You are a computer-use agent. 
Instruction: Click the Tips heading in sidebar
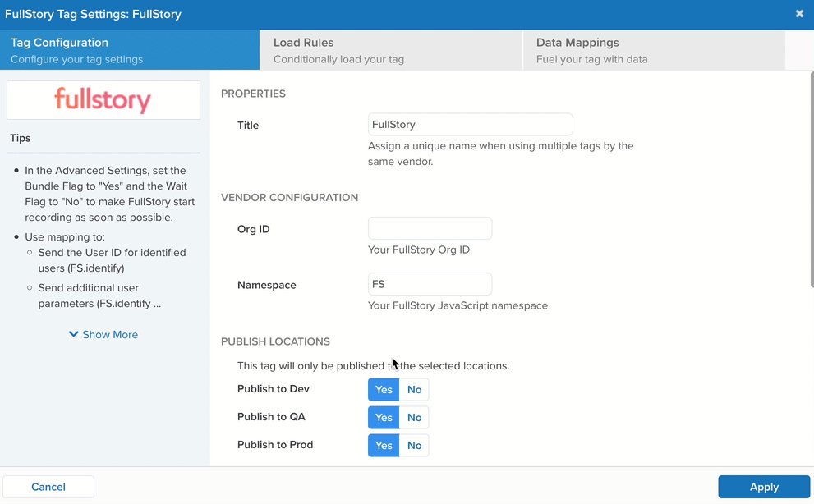[x=21, y=138]
